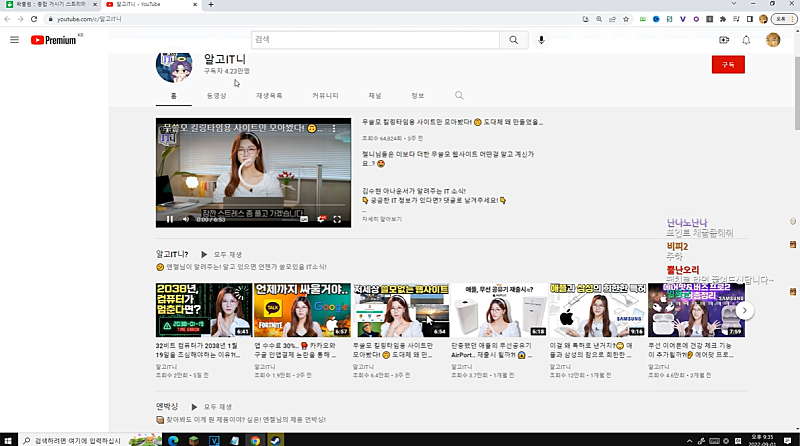800x446 pixels.
Task: Mute the featured video volume
Action: pyautogui.click(x=186, y=219)
